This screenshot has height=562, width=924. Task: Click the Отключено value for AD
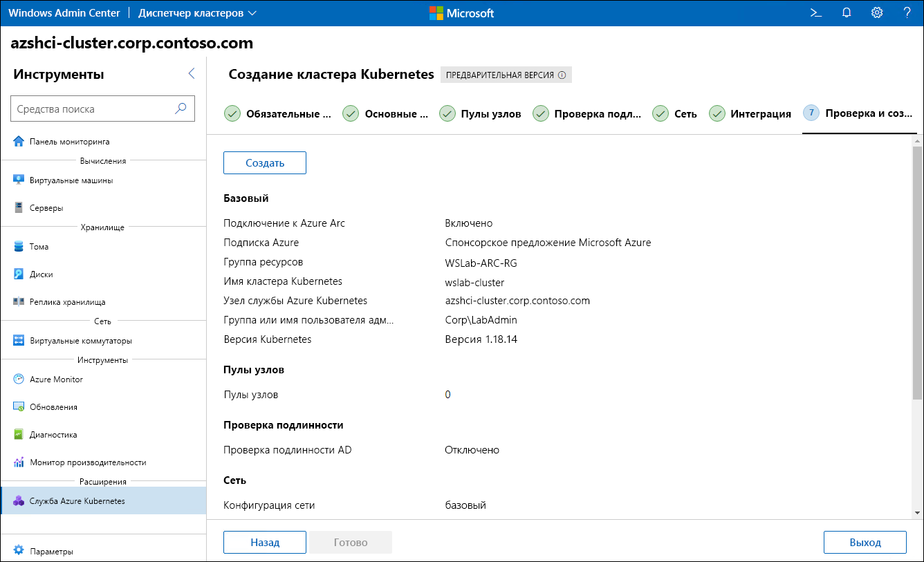click(472, 450)
